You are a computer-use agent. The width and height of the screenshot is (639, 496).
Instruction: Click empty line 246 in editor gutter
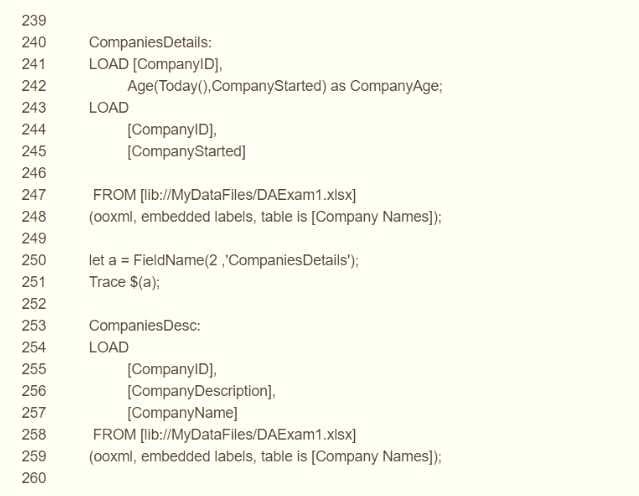click(x=33, y=173)
